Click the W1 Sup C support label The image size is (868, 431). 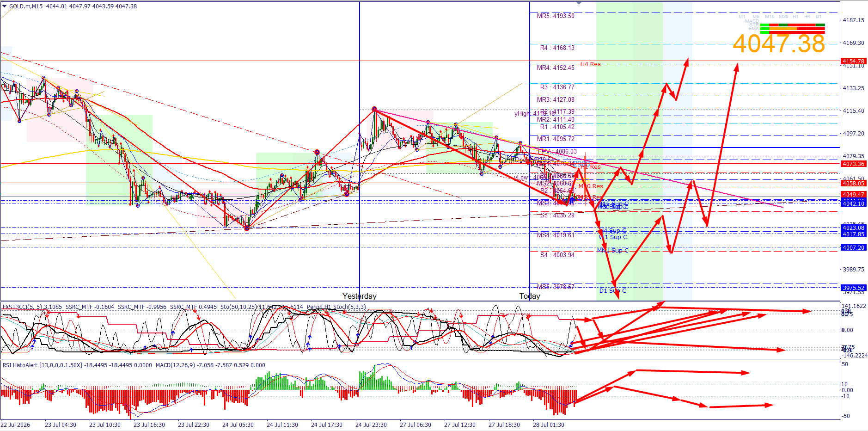pyautogui.click(x=613, y=237)
